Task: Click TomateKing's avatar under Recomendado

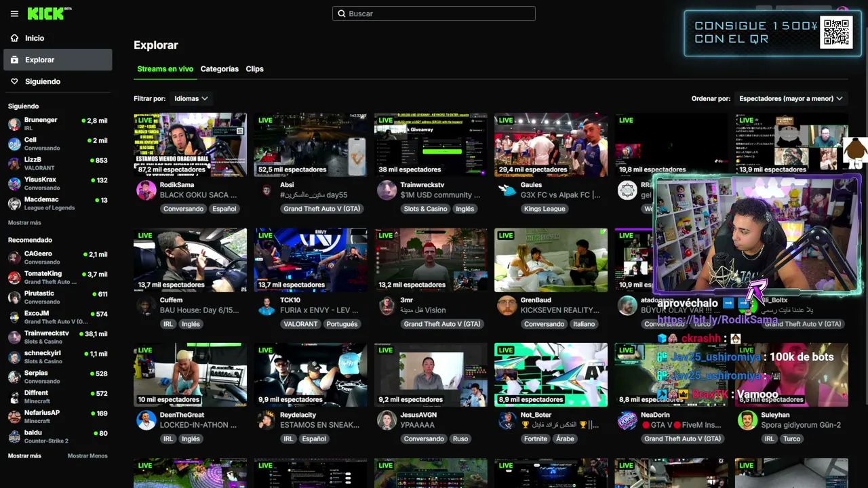Action: tap(14, 278)
